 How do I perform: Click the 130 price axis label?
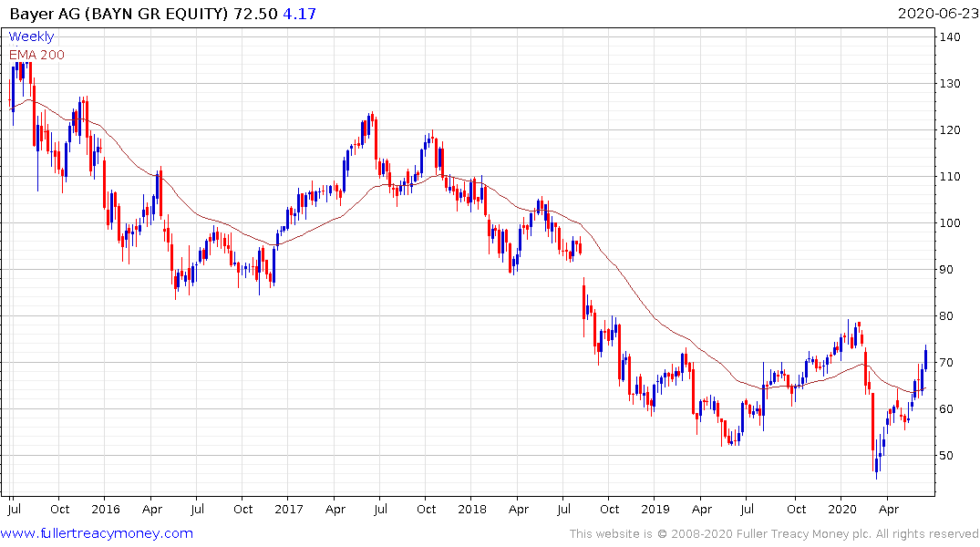(x=950, y=83)
